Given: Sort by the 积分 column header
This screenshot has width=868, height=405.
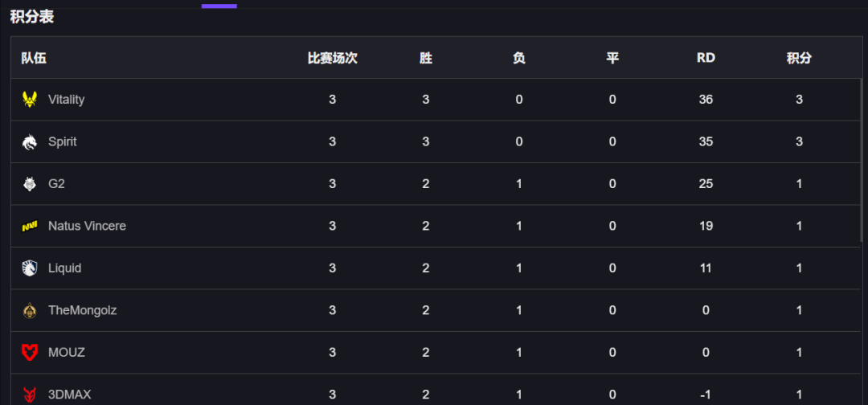Looking at the screenshot, I should [x=799, y=58].
